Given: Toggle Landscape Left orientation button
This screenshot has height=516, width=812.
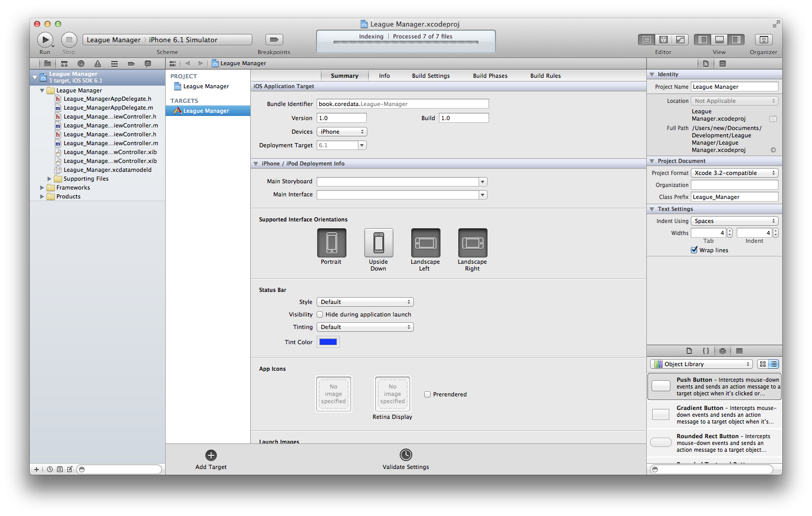Looking at the screenshot, I should point(426,243).
